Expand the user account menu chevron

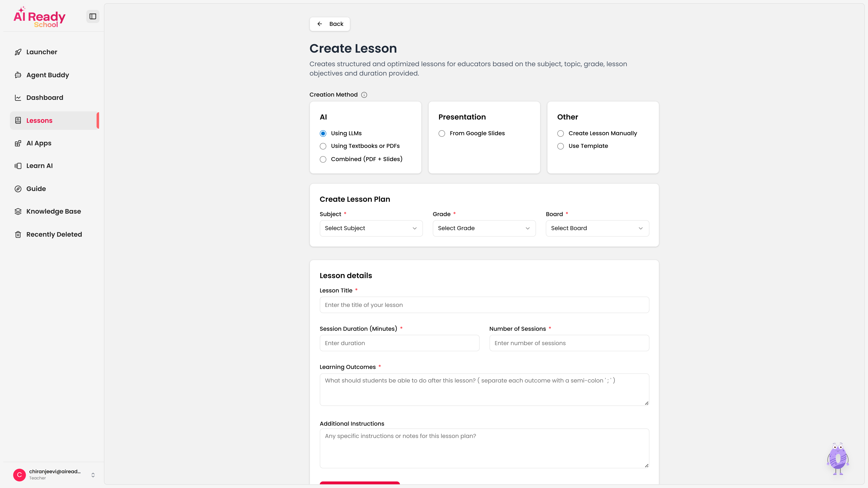pyautogui.click(x=93, y=475)
